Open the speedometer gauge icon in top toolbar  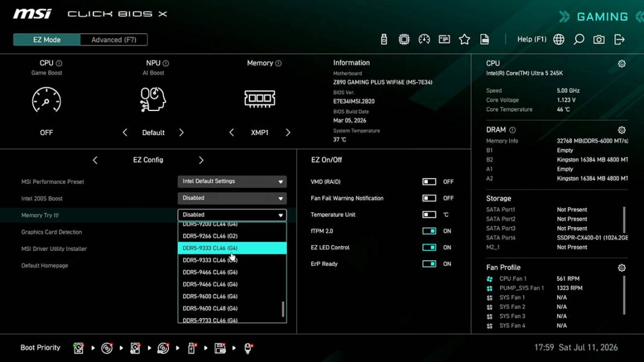click(424, 39)
